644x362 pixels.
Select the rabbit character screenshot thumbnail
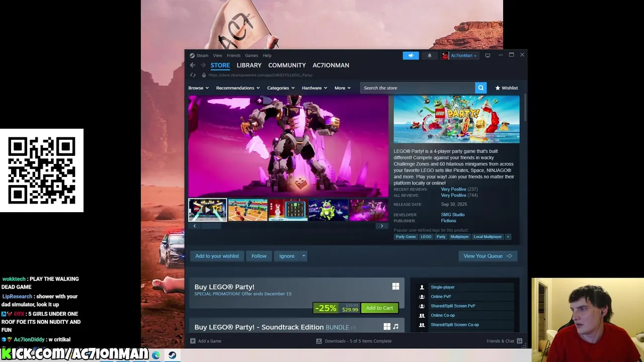pyautogui.click(x=288, y=210)
